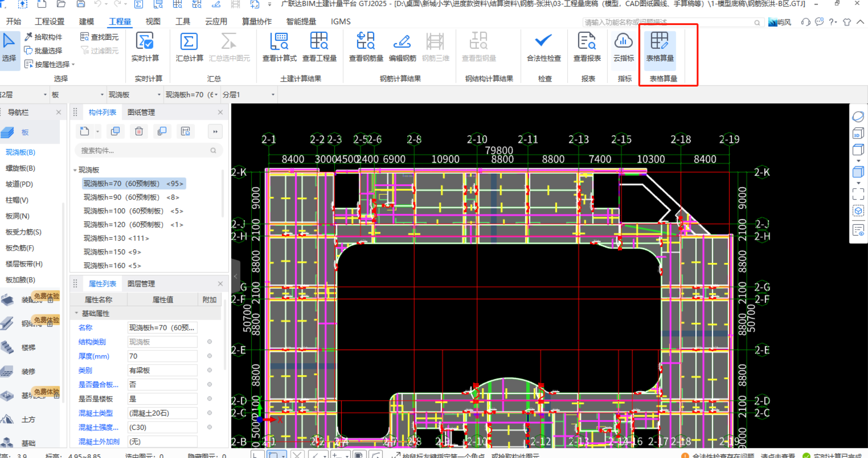Switch to 图层管理 tab in property panel
The width and height of the screenshot is (868, 458).
[x=141, y=283]
